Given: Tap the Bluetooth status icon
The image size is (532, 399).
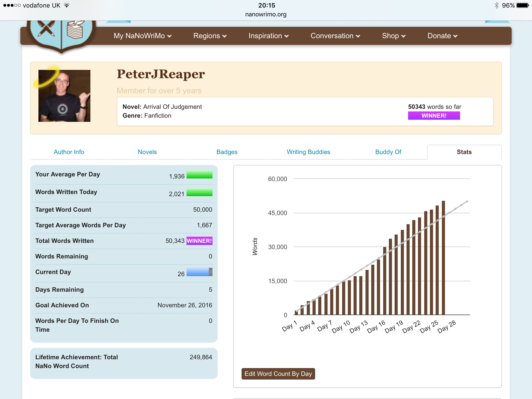Looking at the screenshot, I should point(496,5).
